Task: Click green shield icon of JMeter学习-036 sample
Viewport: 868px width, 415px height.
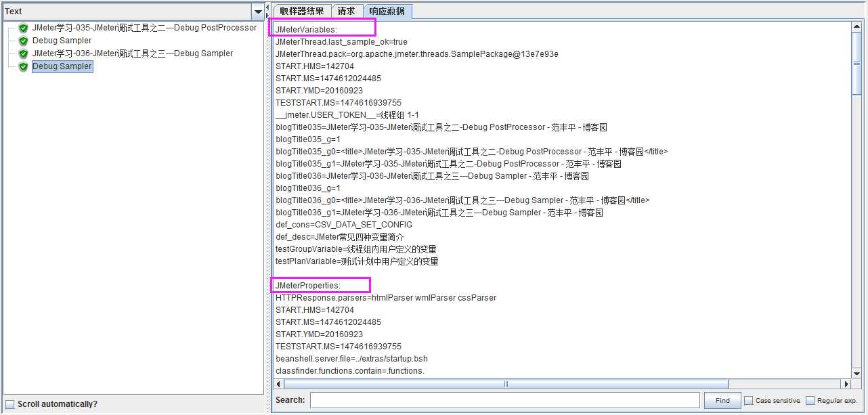Action: (23, 54)
